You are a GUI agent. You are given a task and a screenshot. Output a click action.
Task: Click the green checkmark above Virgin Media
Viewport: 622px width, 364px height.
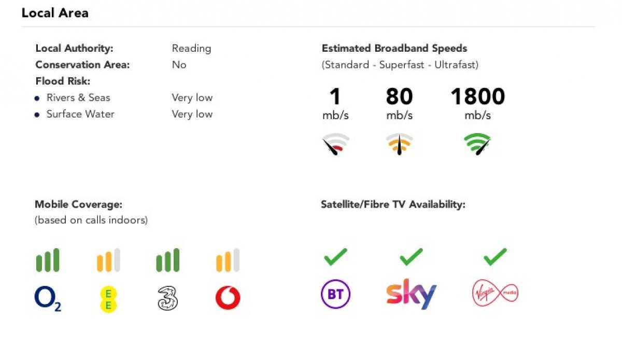[x=495, y=256]
